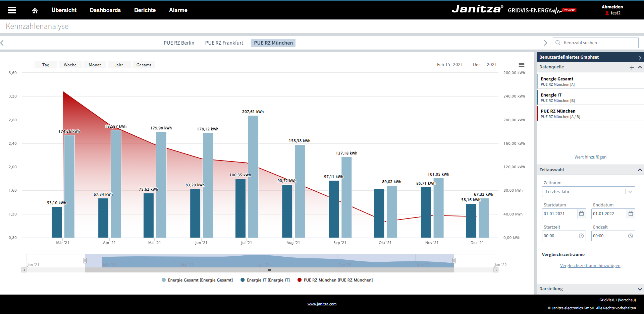Toggle Energie Gesamt series in legend
This screenshot has width=644, height=314.
(x=197, y=280)
